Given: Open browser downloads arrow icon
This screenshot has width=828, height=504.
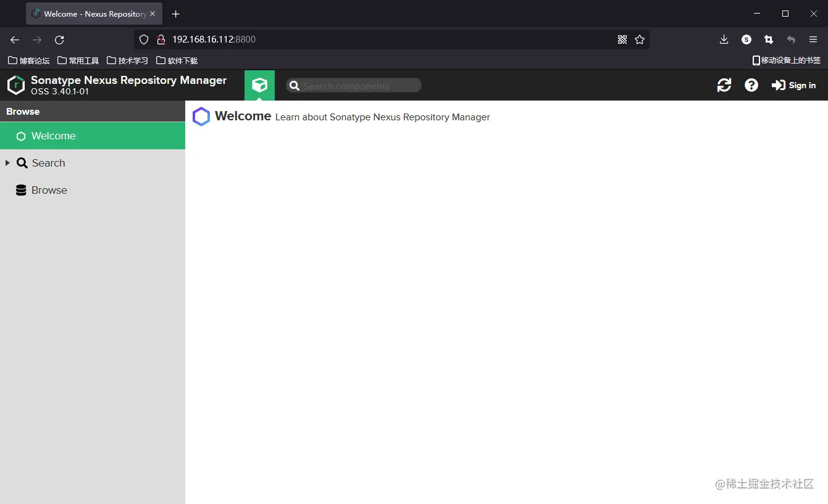Looking at the screenshot, I should pos(724,39).
